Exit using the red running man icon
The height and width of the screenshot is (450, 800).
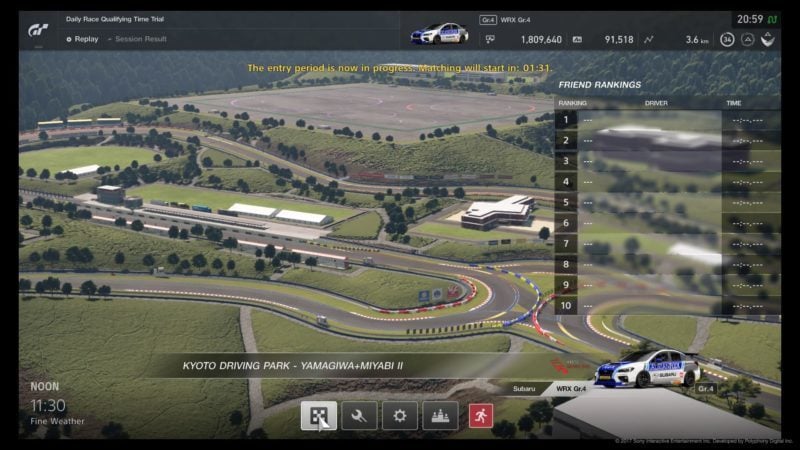[481, 416]
